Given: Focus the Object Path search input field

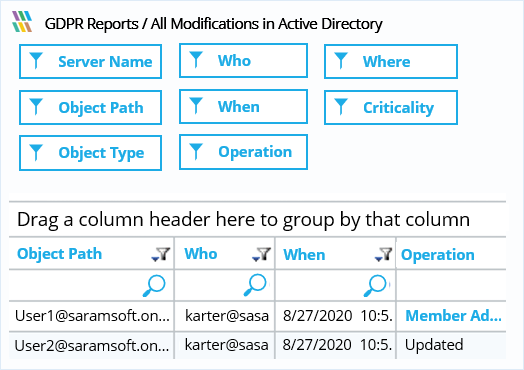Looking at the screenshot, I should [91, 285].
